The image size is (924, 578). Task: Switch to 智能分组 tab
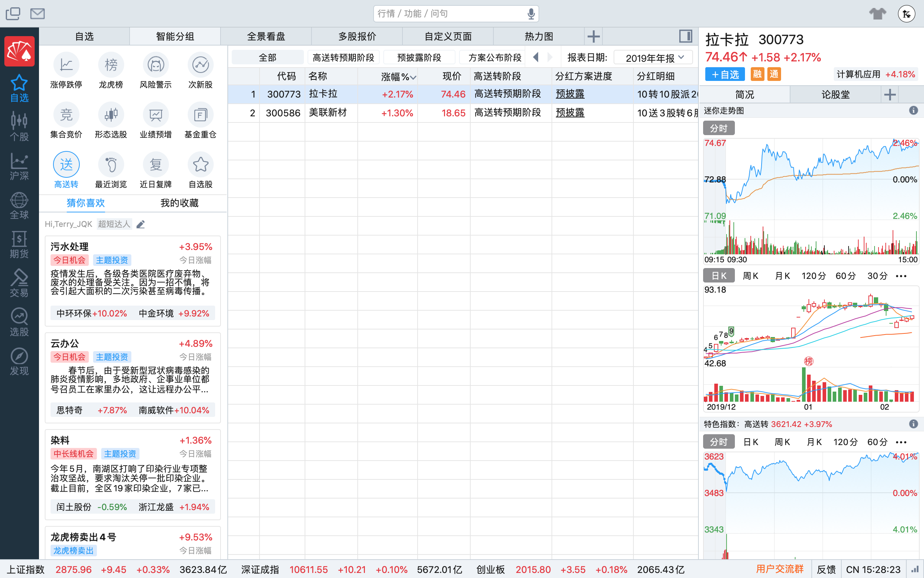click(175, 36)
